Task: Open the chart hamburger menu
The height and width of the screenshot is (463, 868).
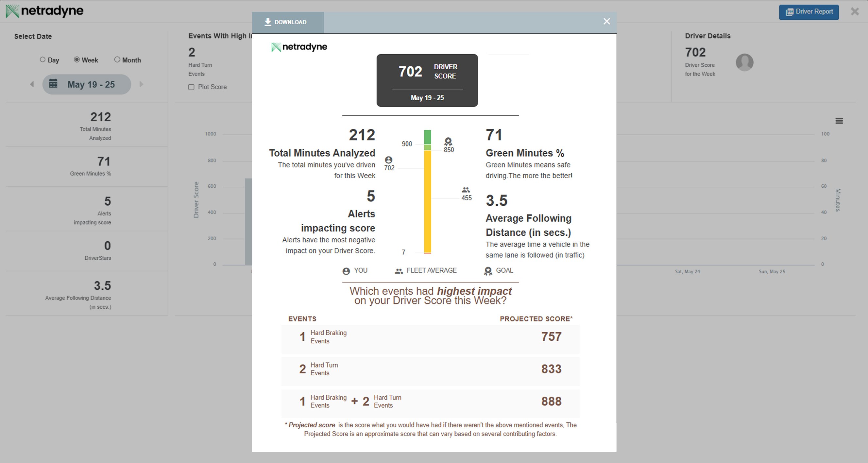Action: click(839, 121)
